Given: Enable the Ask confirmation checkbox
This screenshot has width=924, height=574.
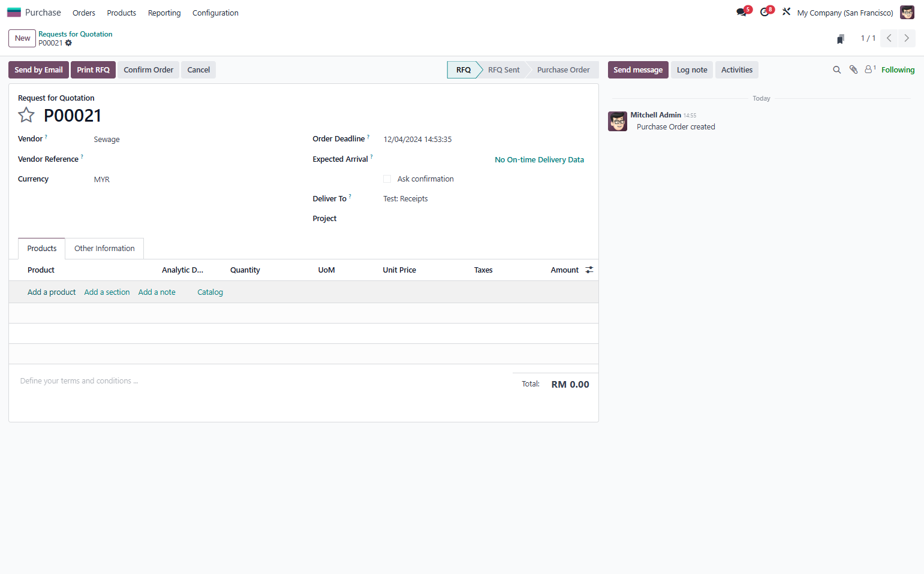Looking at the screenshot, I should pos(387,179).
